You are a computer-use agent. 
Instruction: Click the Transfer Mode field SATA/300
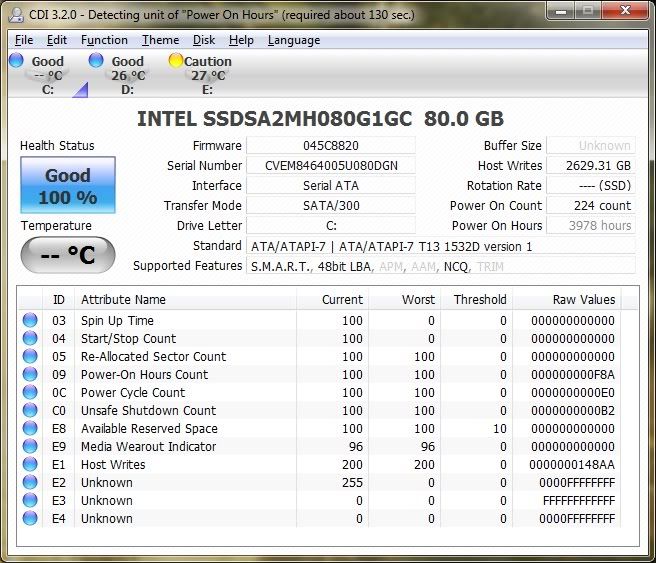(x=331, y=206)
